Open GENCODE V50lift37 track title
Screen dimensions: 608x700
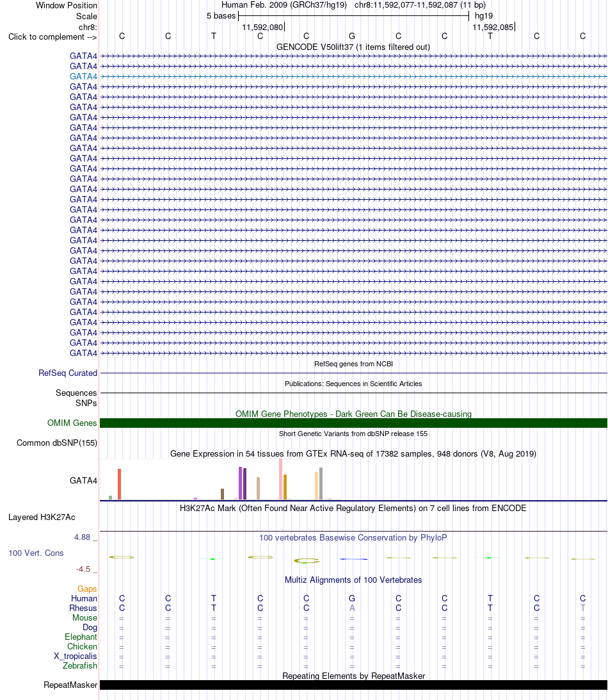point(353,47)
